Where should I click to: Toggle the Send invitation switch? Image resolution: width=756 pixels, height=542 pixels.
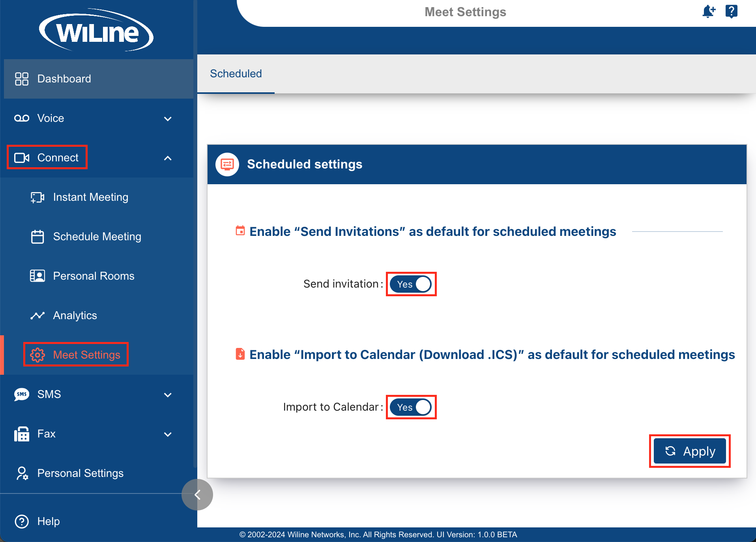click(411, 284)
